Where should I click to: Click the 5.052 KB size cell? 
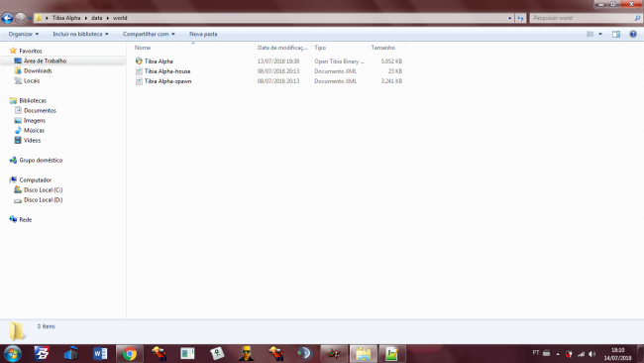pyautogui.click(x=391, y=61)
